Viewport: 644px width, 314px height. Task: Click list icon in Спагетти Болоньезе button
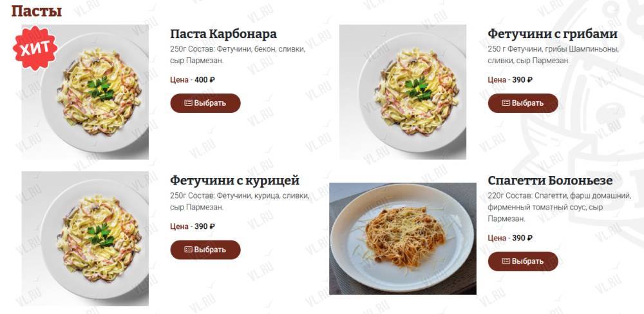[506, 261]
